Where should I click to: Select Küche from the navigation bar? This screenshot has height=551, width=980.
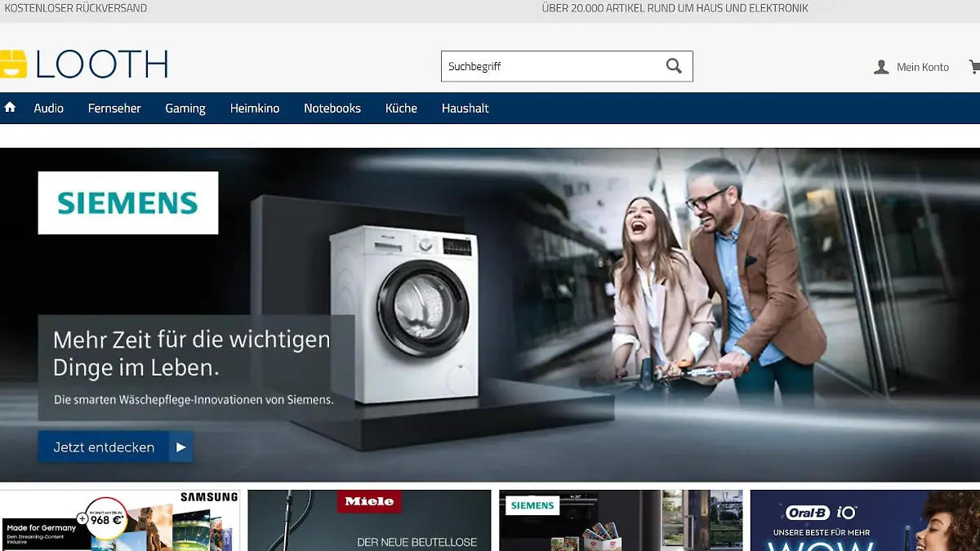[401, 109]
